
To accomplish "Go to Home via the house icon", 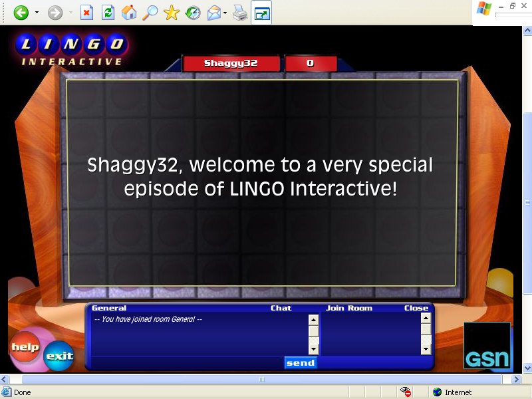I will click(129, 13).
